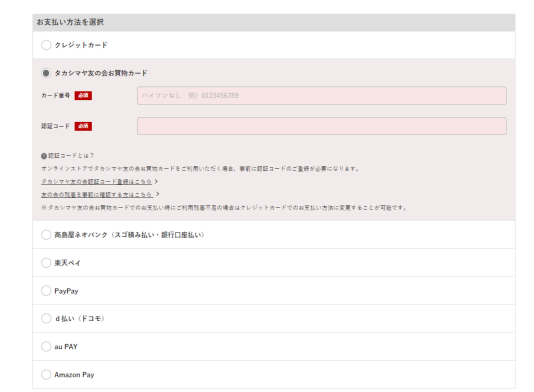Click the 認証コード field label
The width and height of the screenshot is (534, 392).
(x=56, y=126)
